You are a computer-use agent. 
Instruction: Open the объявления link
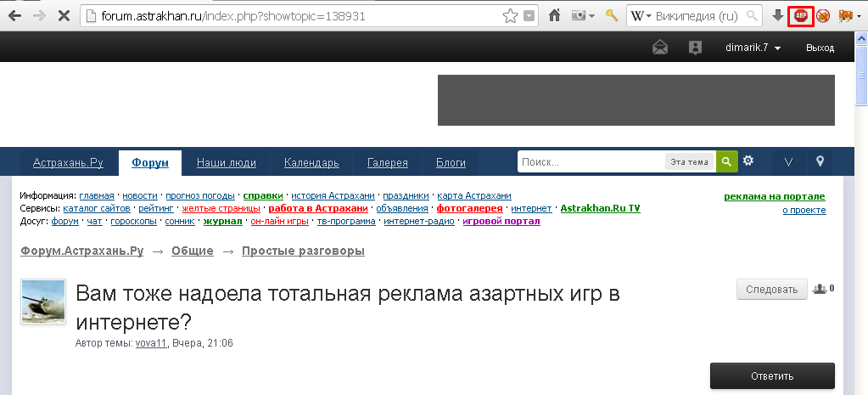click(402, 208)
